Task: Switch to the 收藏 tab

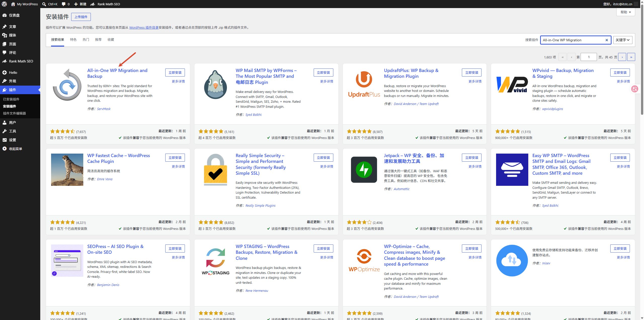Action: coord(111,40)
